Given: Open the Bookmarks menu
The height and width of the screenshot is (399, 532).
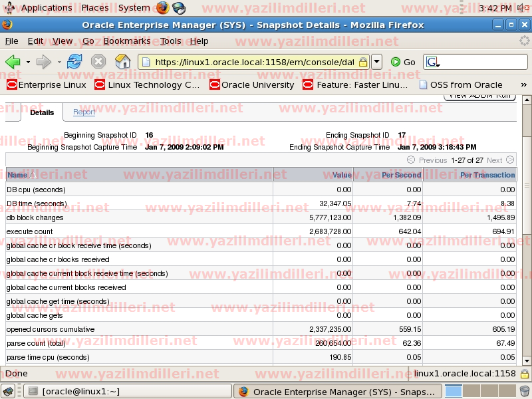Looking at the screenshot, I should [x=126, y=41].
